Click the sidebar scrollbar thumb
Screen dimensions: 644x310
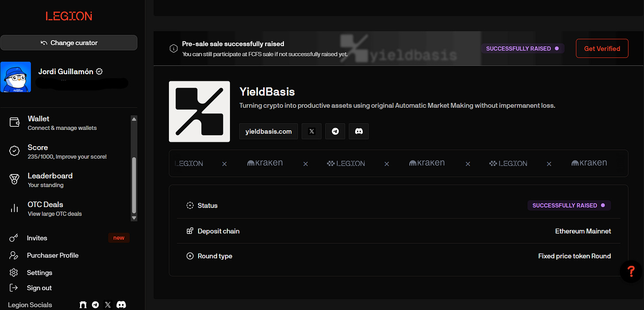(134, 185)
